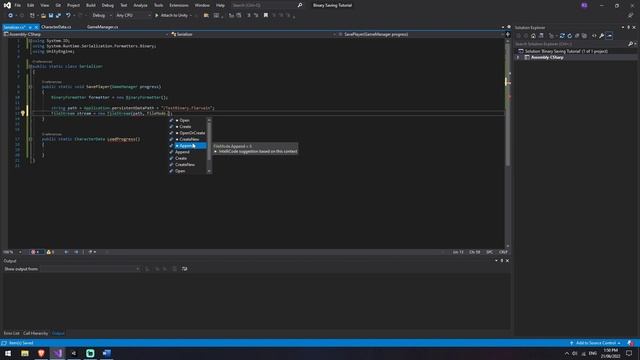640x360 pixels.
Task: Toggle word wrap in Output panel
Action: [x=184, y=269]
